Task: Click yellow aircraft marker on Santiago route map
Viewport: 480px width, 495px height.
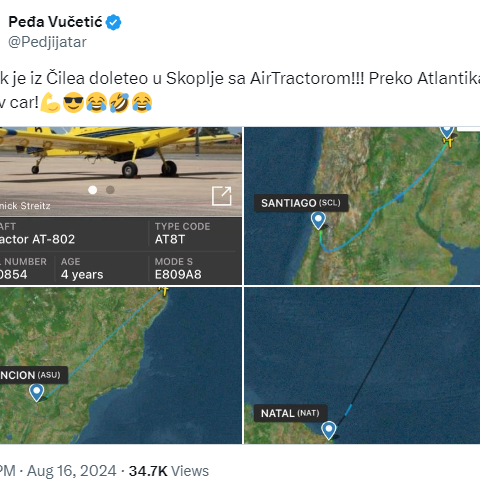Action: (x=449, y=142)
